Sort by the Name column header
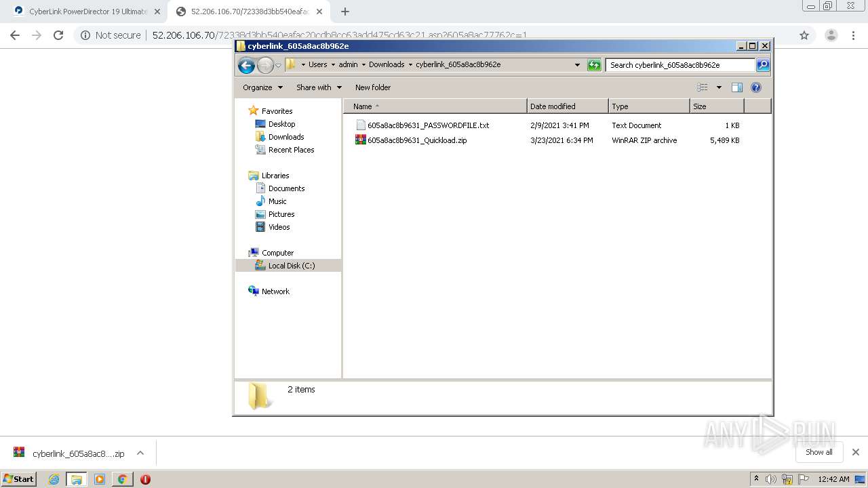The width and height of the screenshot is (868, 488). coord(435,106)
